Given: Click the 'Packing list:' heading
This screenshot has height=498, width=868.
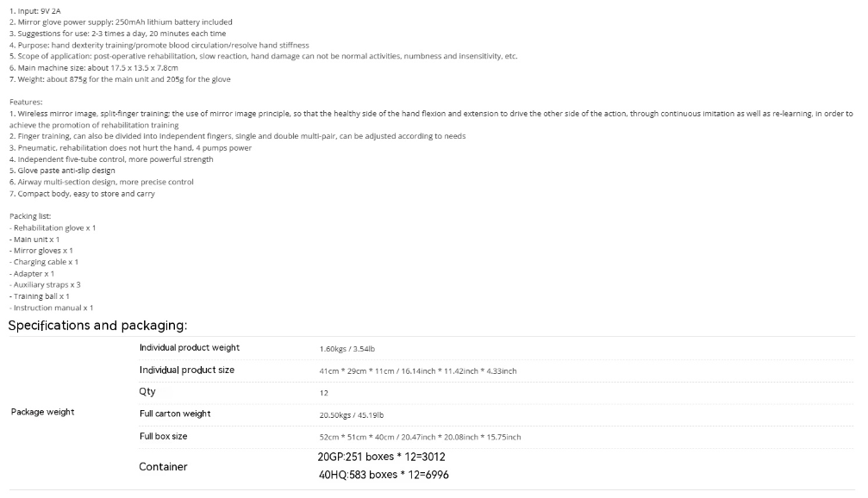Looking at the screenshot, I should tap(30, 216).
